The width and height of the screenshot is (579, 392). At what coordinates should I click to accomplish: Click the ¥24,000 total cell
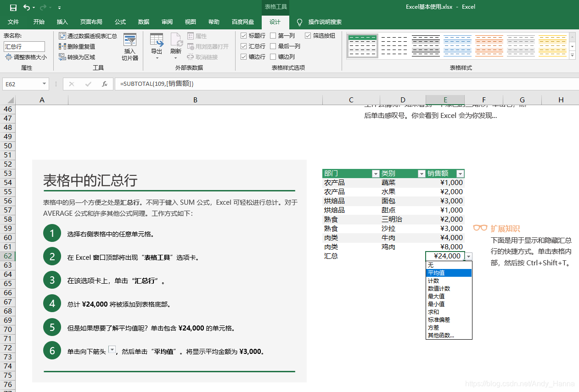tap(445, 256)
